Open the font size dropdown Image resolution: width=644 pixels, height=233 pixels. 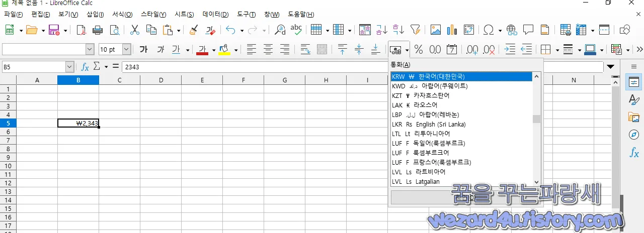[x=127, y=49]
